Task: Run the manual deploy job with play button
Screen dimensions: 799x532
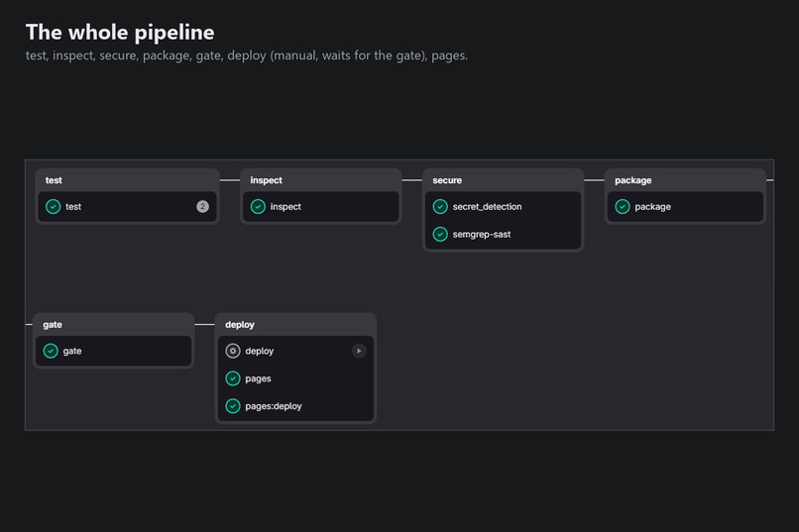Action: tap(359, 351)
